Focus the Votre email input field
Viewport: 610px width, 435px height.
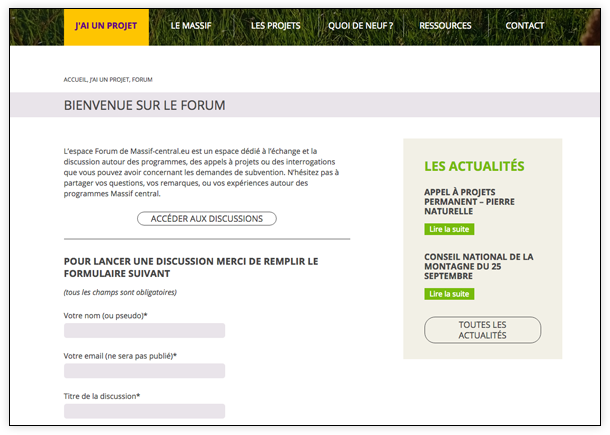144,371
